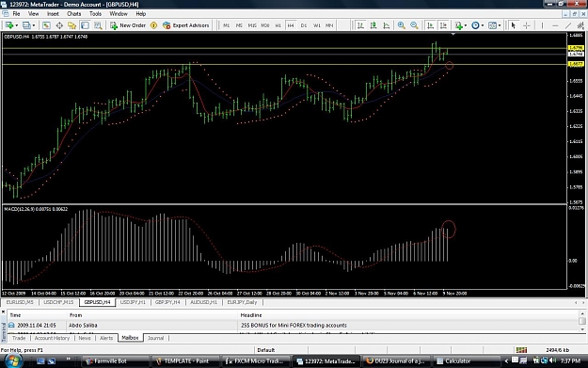Switch chart to M1 timeframe
The image size is (588, 368).
tap(226, 25)
